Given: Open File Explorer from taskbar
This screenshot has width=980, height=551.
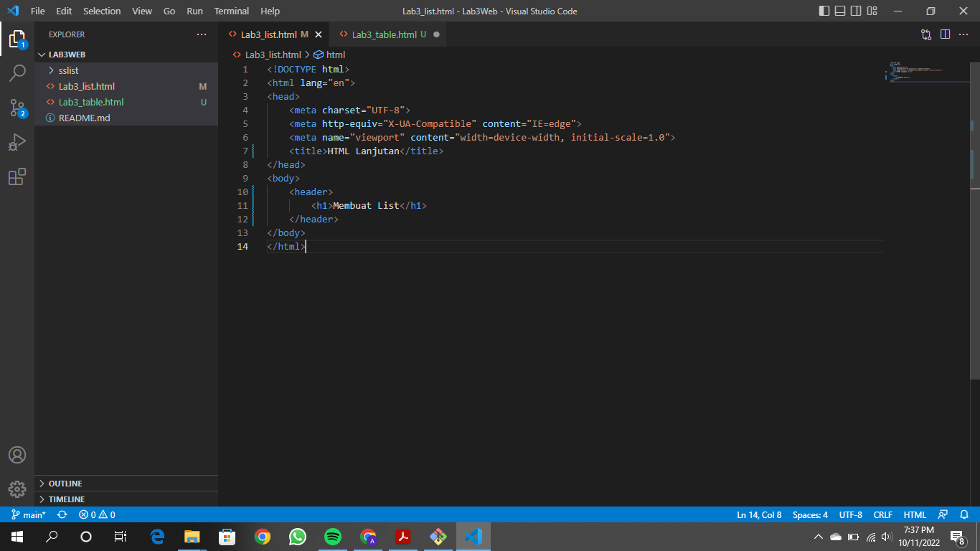Looking at the screenshot, I should tap(192, 536).
